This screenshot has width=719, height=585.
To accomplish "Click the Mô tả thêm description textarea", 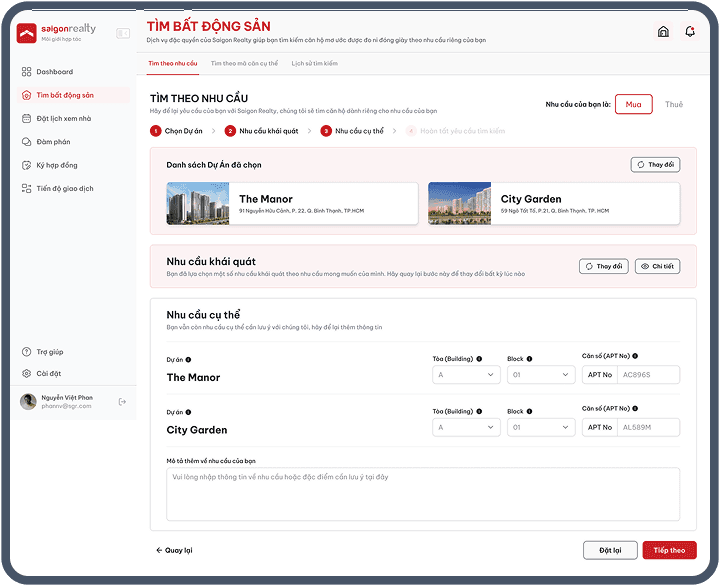I will (423, 494).
